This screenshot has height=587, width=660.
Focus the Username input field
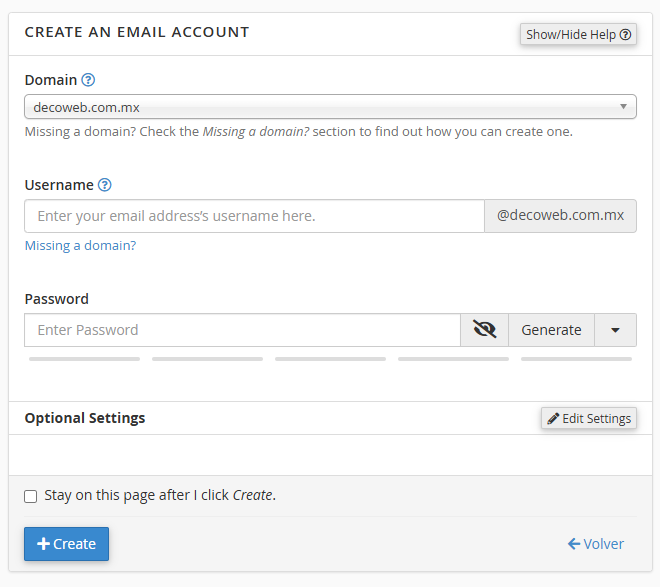tap(254, 216)
